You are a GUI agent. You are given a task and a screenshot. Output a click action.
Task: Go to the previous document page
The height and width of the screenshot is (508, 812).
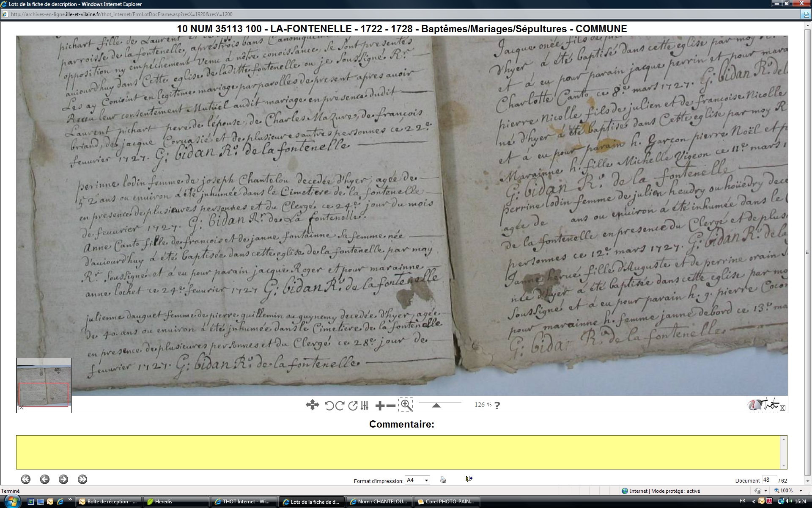click(x=44, y=479)
